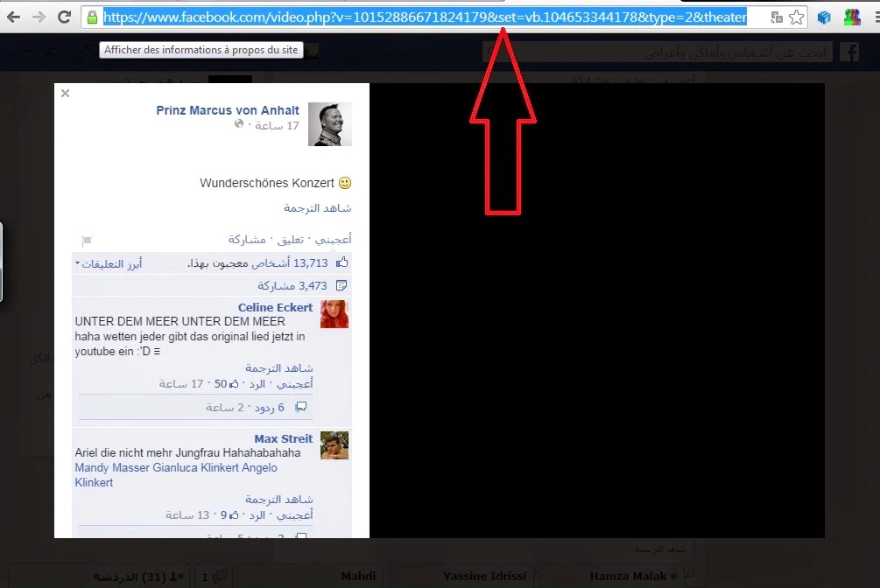This screenshot has width=880, height=588.
Task: Open Prinz Marcus von Anhalt's profile link
Action: pos(228,110)
